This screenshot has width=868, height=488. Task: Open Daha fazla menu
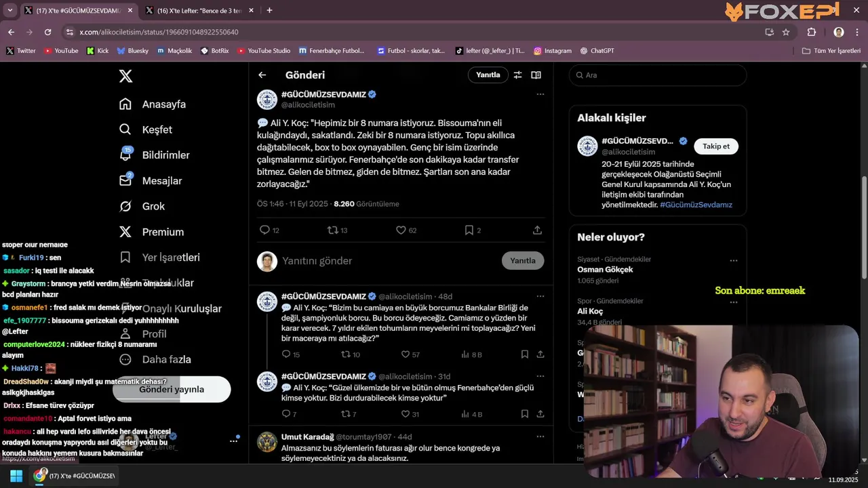(155, 359)
